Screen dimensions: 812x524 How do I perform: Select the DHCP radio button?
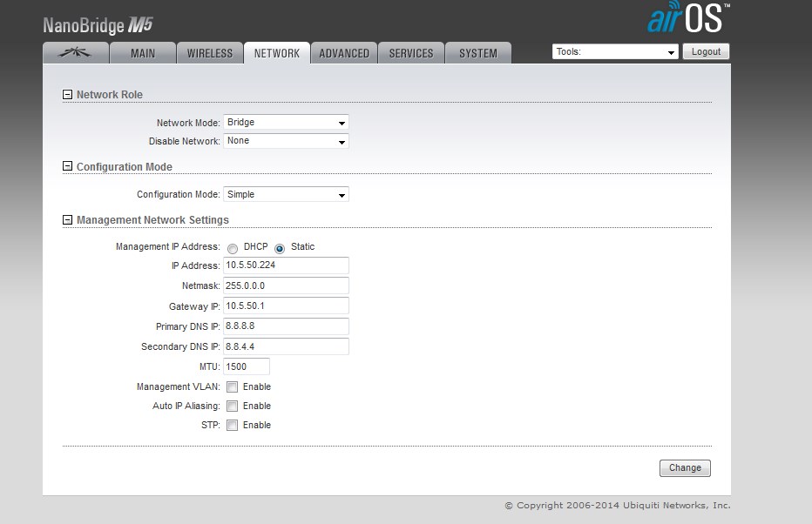point(233,249)
